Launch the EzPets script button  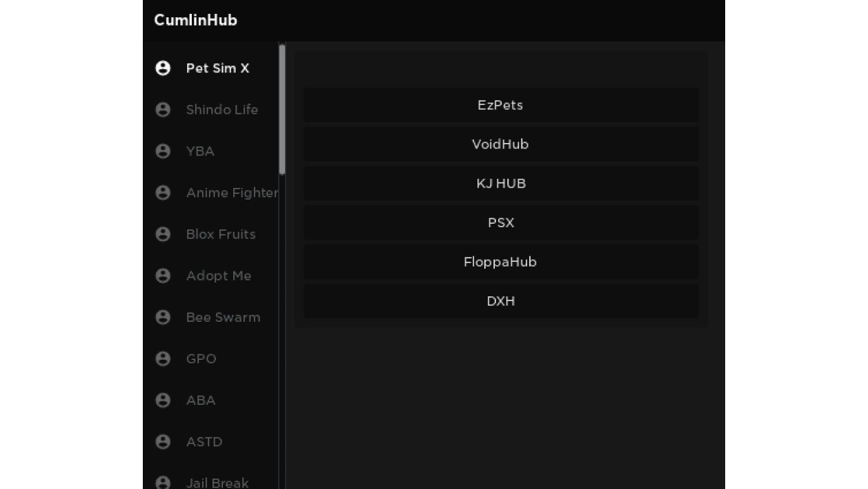(501, 105)
